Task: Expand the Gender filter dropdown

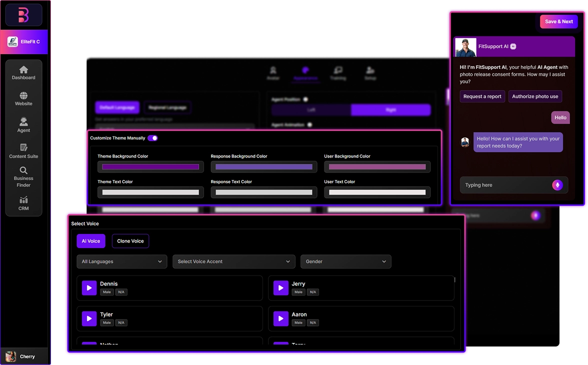Action: coord(345,261)
